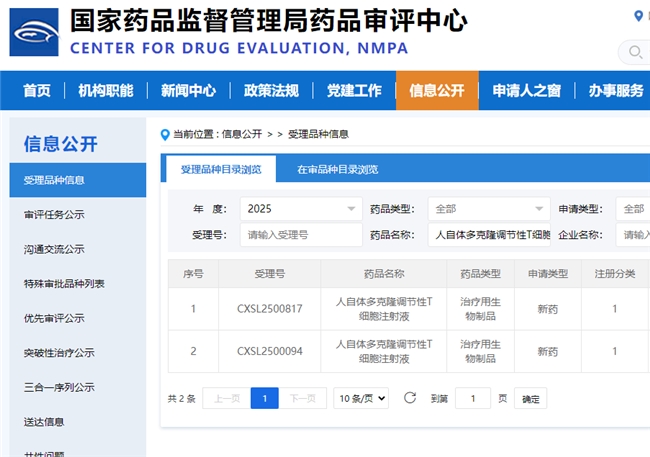Click 信息公开 in the breadcrumb

pos(241,134)
